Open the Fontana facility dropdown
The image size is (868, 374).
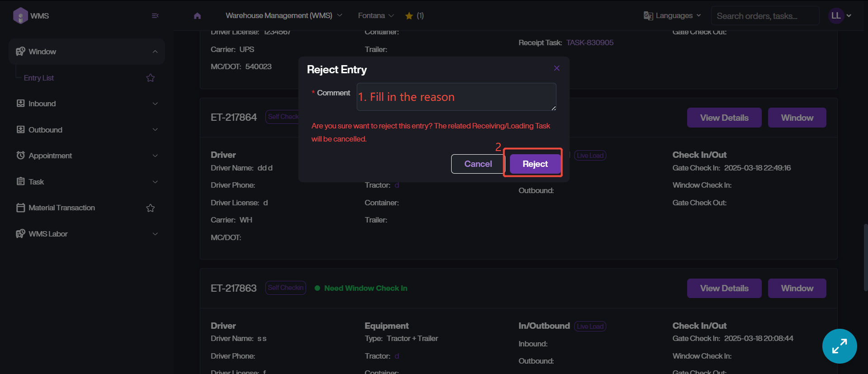tap(376, 16)
